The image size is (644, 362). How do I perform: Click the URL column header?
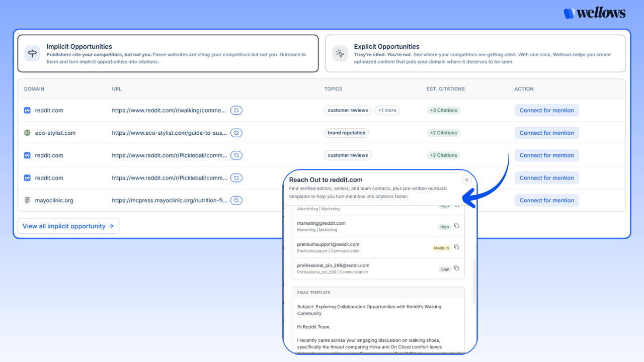coord(117,89)
